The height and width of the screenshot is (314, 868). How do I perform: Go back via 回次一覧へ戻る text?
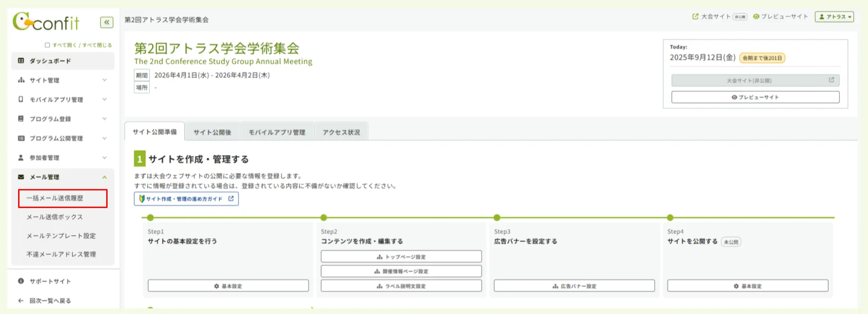[x=50, y=300]
